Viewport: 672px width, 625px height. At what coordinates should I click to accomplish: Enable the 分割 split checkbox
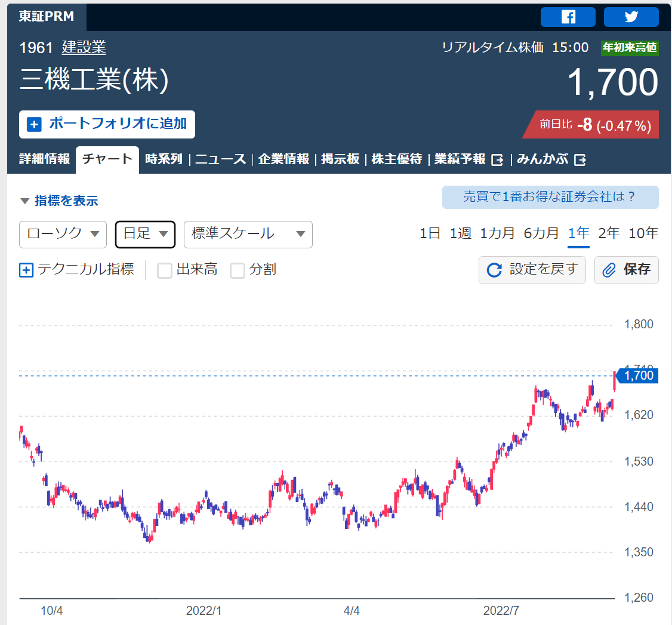[238, 270]
